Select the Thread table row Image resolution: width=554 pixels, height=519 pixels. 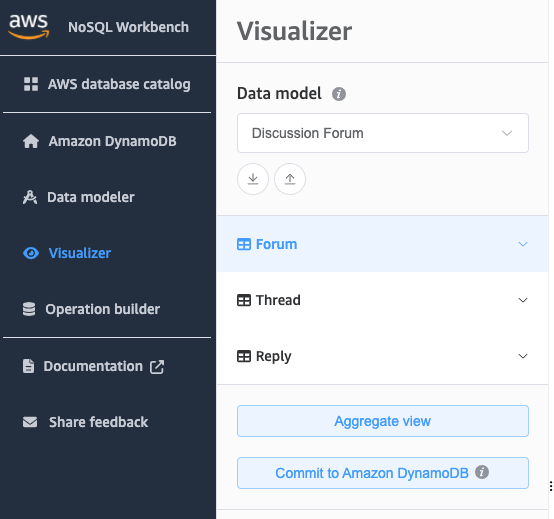pos(382,300)
